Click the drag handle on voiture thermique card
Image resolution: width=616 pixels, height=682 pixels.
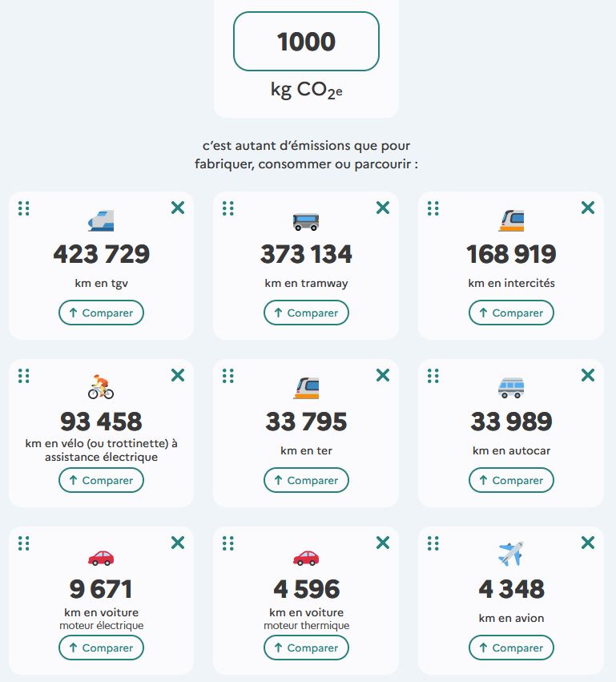pos(228,543)
